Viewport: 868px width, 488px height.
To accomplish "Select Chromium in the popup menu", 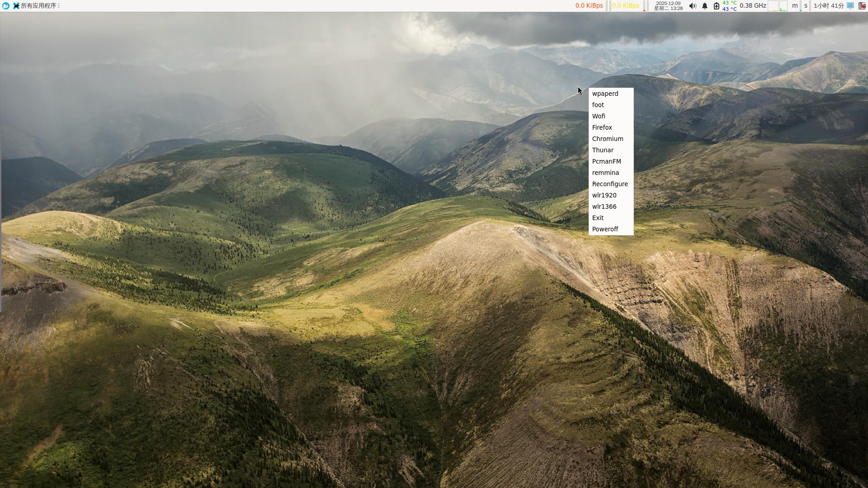I will tap(607, 139).
